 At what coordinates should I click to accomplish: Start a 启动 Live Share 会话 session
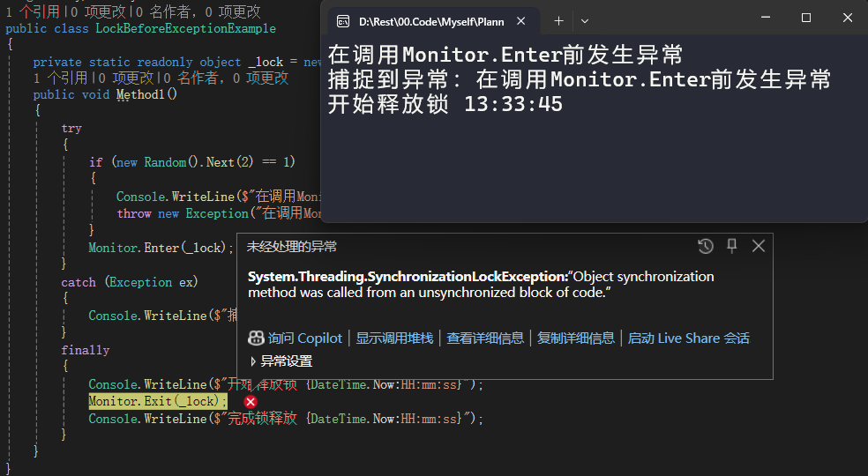[689, 338]
